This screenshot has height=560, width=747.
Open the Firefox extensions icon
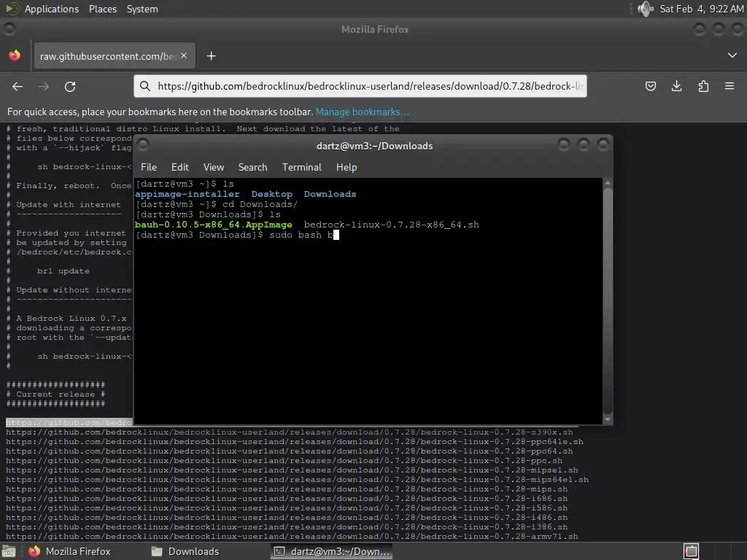(x=703, y=86)
